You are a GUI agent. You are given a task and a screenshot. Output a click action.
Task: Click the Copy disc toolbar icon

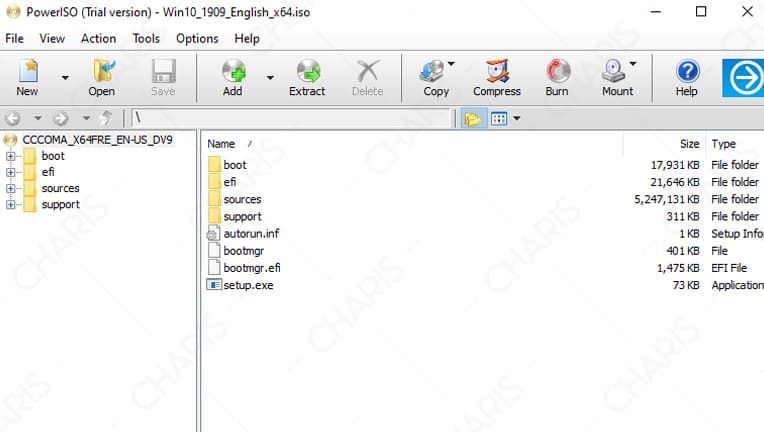432,71
